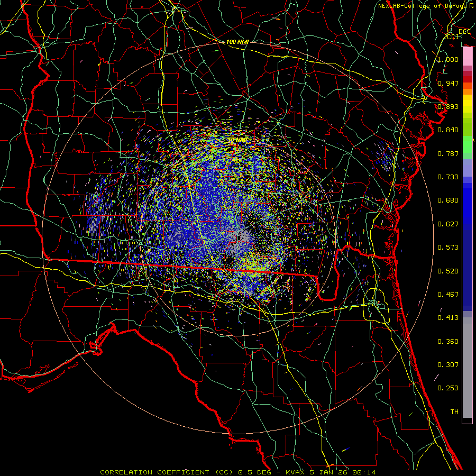Click the 5 JAN 26 date in the caption
Screen dimensions: 476x476
pyautogui.click(x=329, y=472)
